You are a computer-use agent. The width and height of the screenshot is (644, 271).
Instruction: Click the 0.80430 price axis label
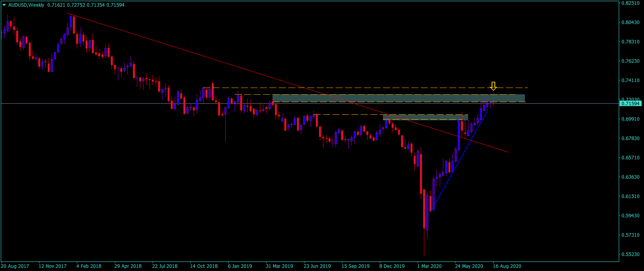click(x=630, y=22)
